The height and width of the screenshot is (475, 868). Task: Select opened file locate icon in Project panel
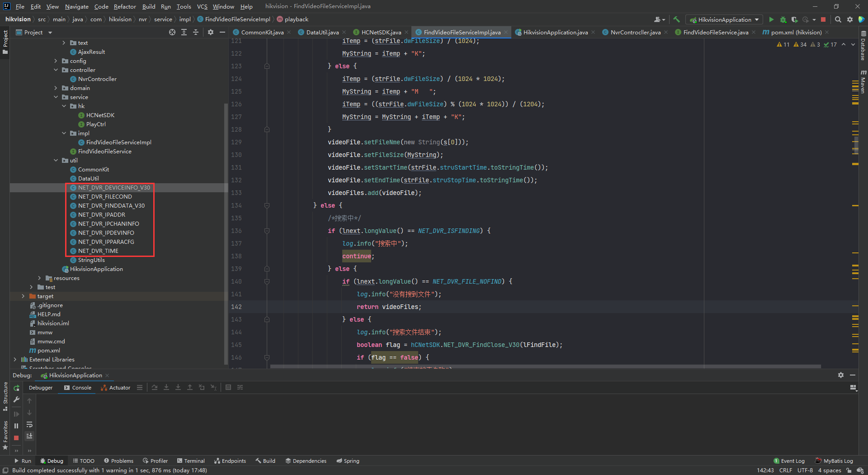pyautogui.click(x=172, y=32)
